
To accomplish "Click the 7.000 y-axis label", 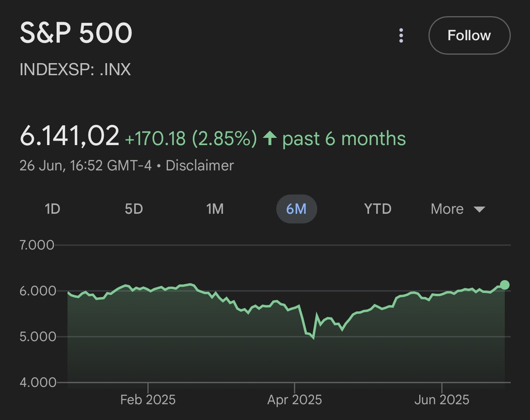I will [x=36, y=245].
